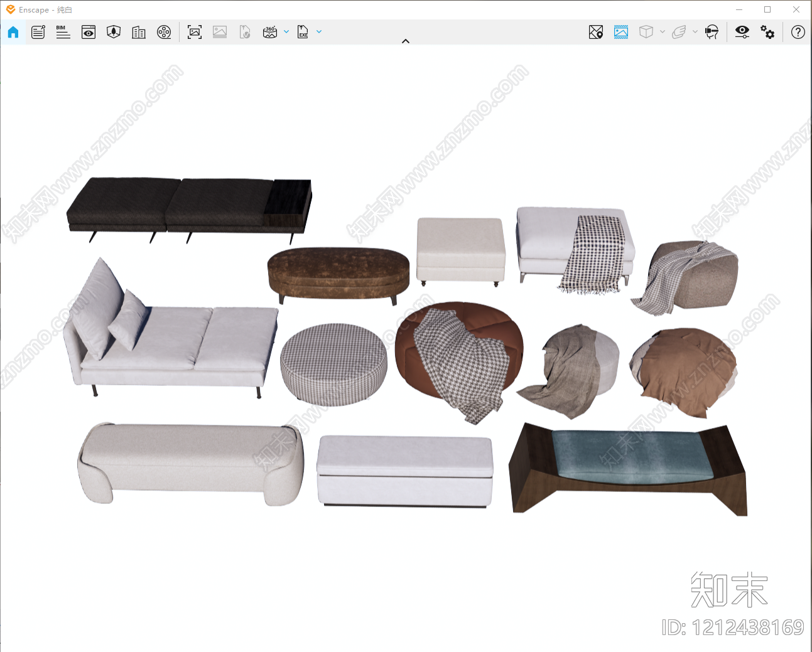
Task: Click the pouf covered with brown cloth
Action: pyautogui.click(x=683, y=371)
